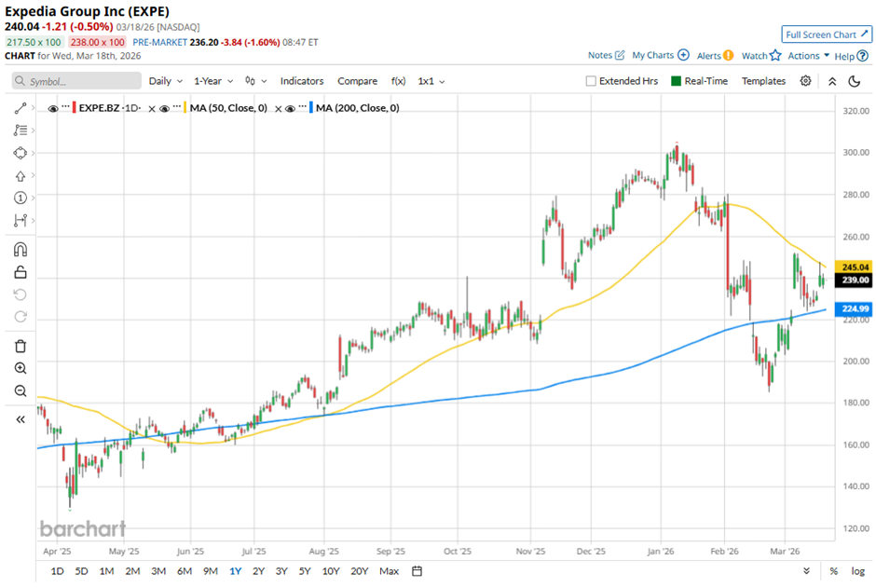Select the trend line drawing tool

(x=21, y=109)
